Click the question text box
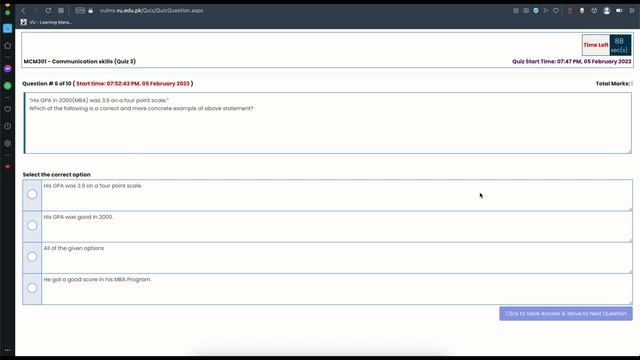The width and height of the screenshot is (640, 360). [x=328, y=123]
